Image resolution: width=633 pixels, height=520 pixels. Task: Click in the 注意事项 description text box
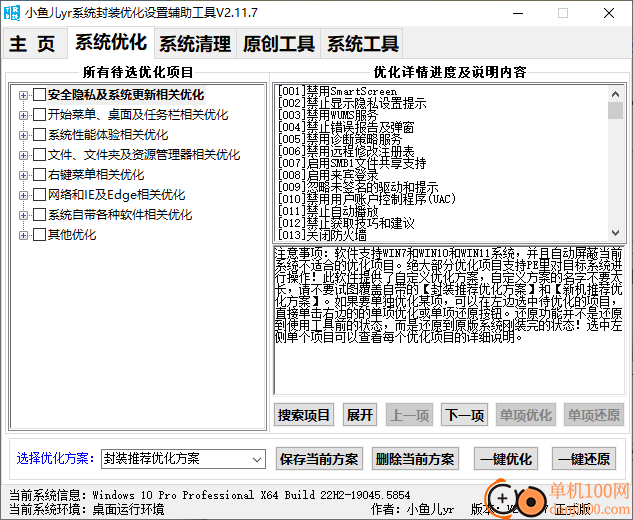tap(449, 320)
